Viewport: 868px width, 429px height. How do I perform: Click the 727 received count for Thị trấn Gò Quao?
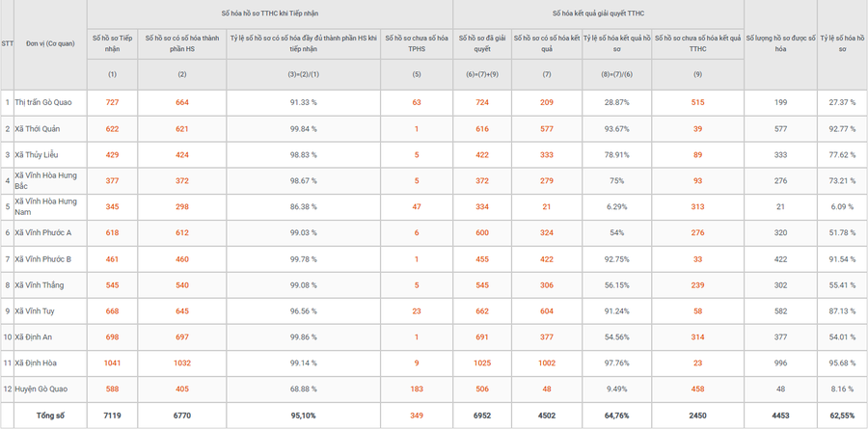tap(112, 102)
